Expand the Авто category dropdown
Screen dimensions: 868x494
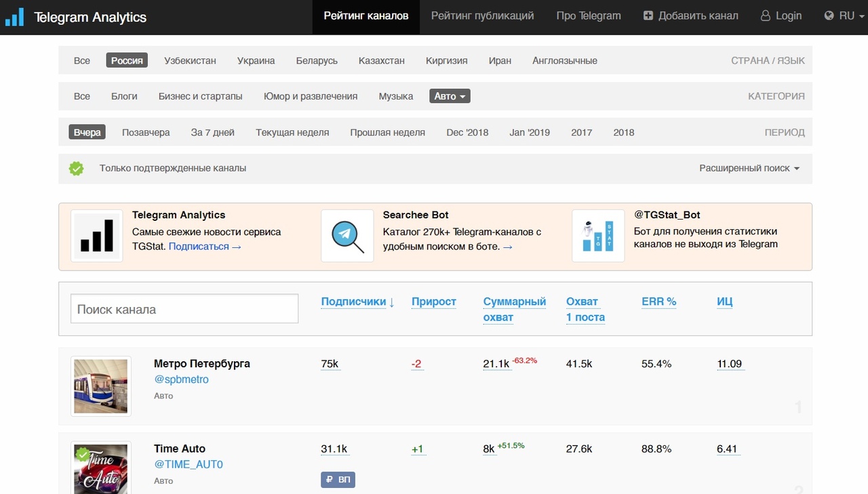[x=450, y=96]
